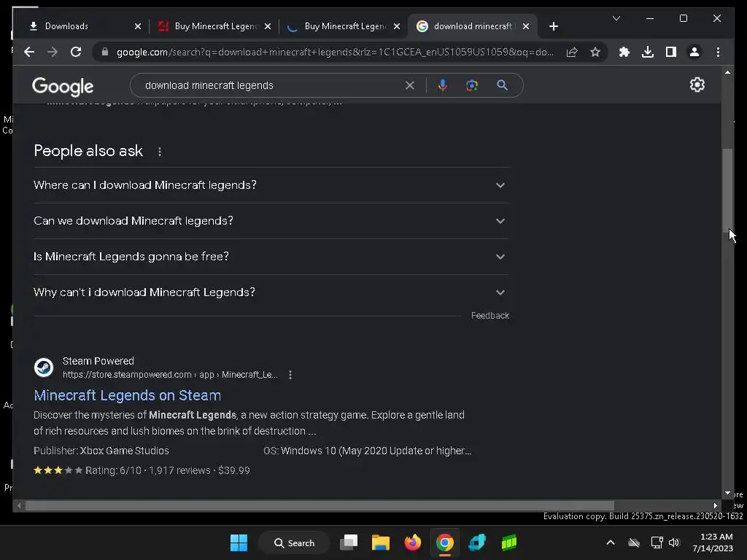Click in the Google search input field

tap(271, 85)
